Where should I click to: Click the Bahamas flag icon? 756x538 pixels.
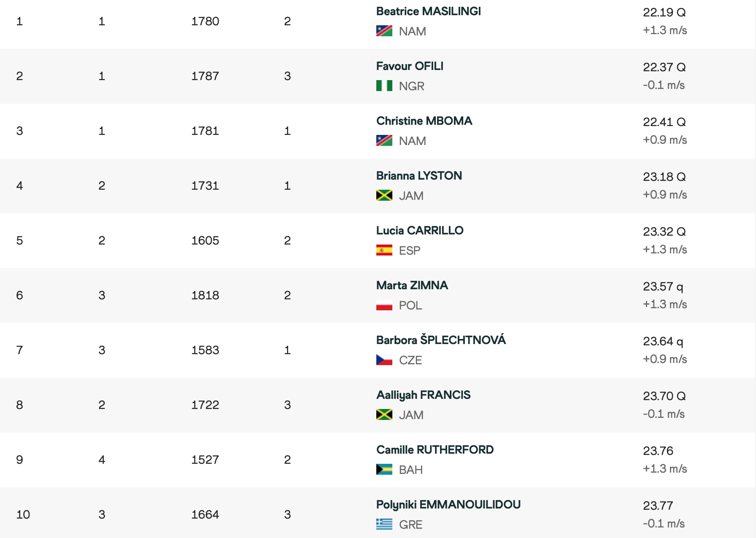click(x=384, y=470)
